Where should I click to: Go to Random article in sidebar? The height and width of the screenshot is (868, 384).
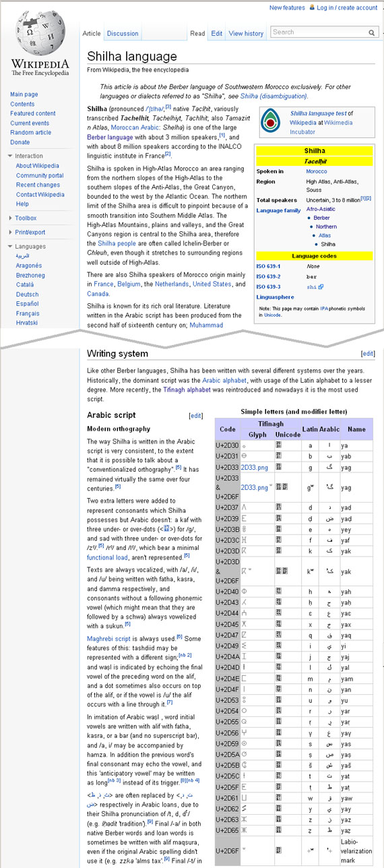[30, 133]
